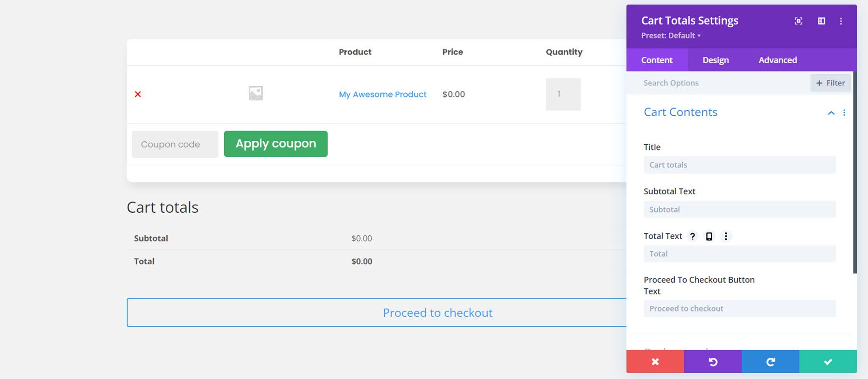868x379 pixels.
Task: Remove product with the red X icon
Action: (138, 94)
